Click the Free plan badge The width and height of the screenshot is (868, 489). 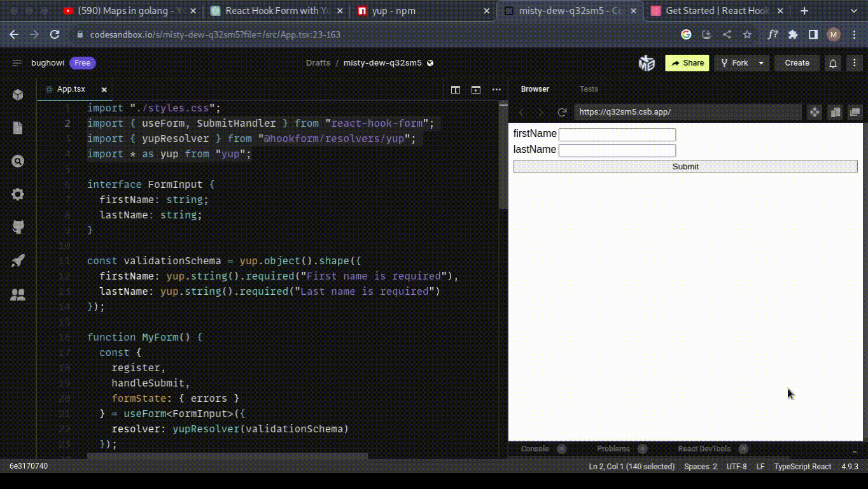pyautogui.click(x=83, y=63)
